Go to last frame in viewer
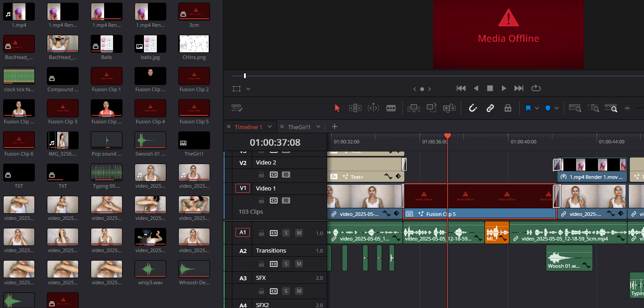 [519, 89]
